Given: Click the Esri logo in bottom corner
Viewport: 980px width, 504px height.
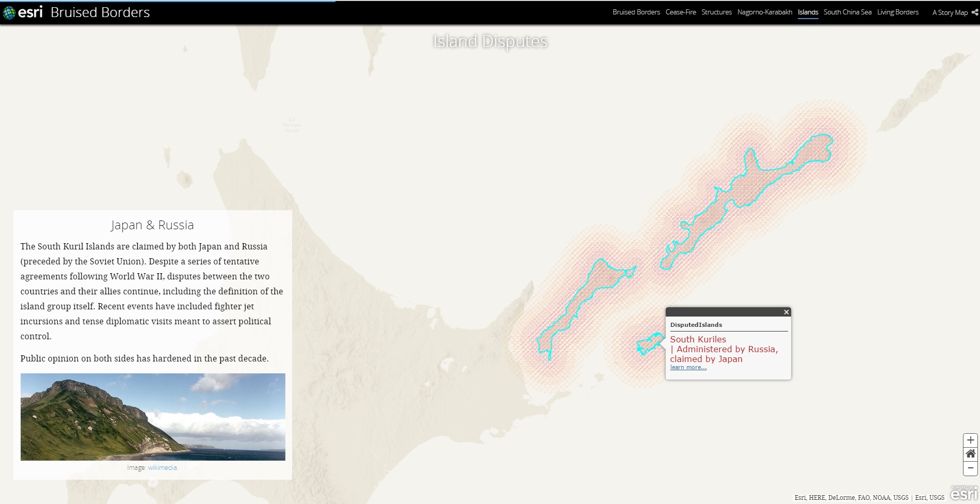Looking at the screenshot, I should [963, 493].
